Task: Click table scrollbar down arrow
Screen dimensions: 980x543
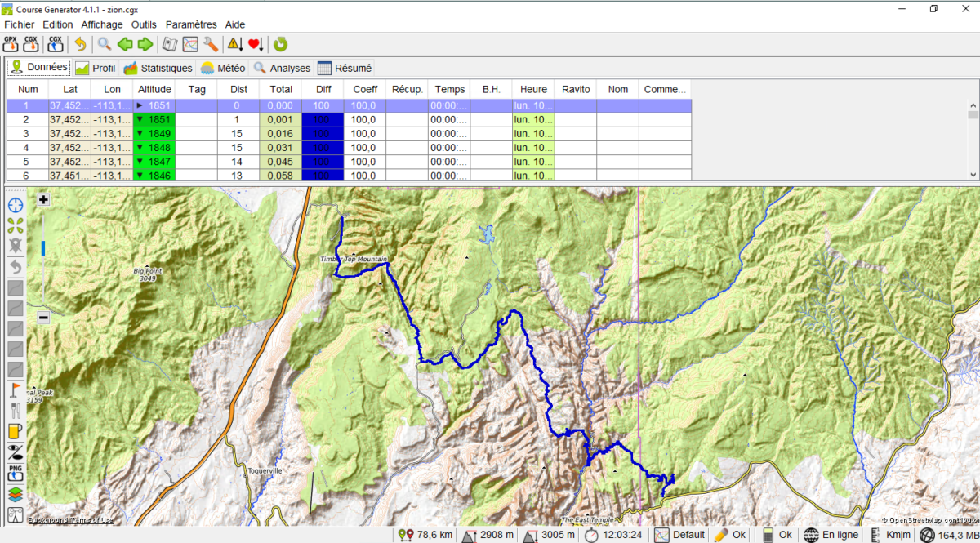Action: 973,175
